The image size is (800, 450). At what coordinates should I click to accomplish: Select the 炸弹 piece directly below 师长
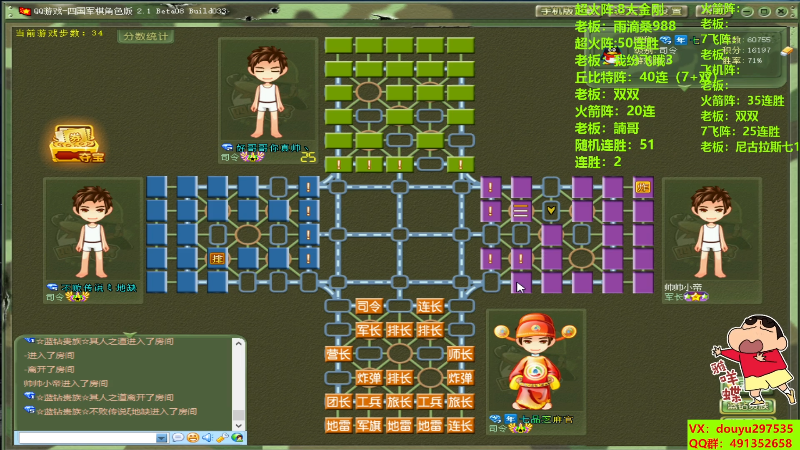point(460,378)
